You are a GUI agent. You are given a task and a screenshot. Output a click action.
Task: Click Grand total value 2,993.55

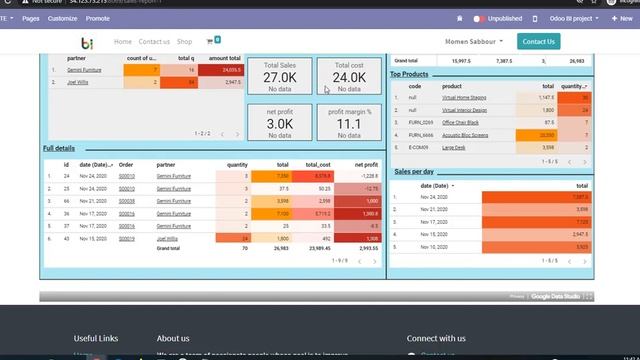[x=369, y=248]
